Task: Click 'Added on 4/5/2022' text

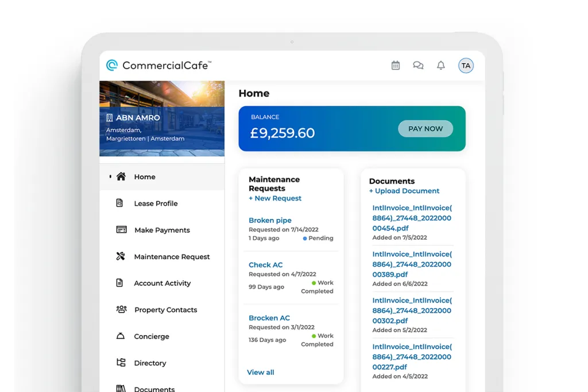Action: [400, 376]
